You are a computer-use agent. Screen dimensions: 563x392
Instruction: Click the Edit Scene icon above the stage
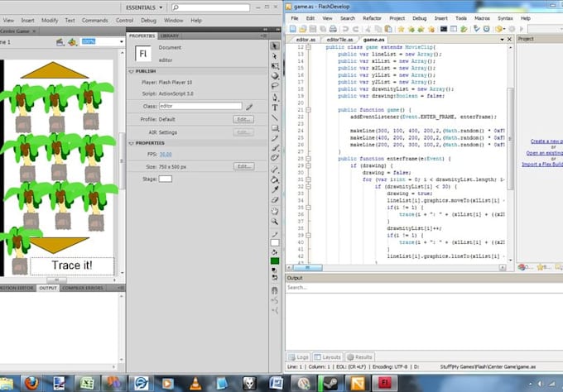tap(60, 42)
